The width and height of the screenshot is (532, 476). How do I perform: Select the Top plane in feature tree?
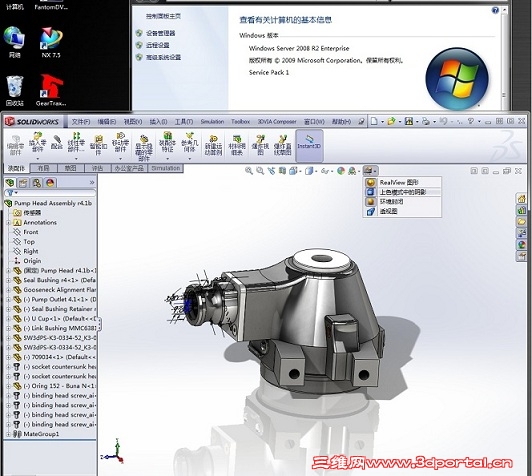(x=29, y=242)
